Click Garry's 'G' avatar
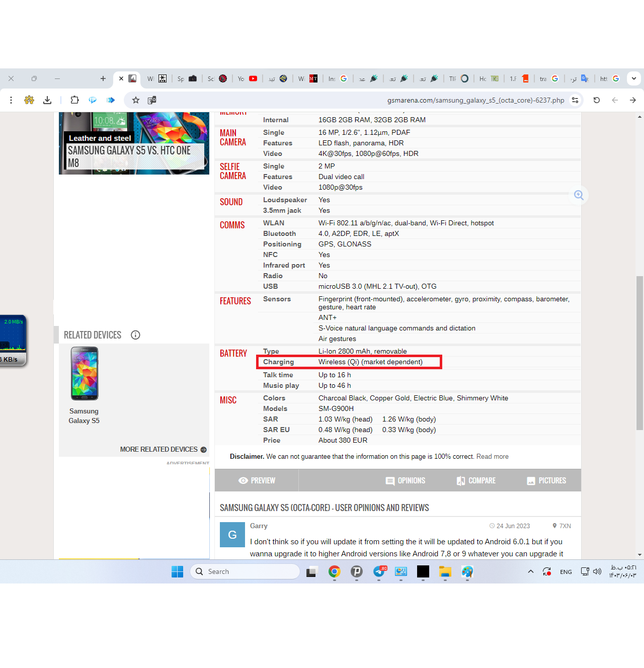The height and width of the screenshot is (668, 644). coord(232,534)
